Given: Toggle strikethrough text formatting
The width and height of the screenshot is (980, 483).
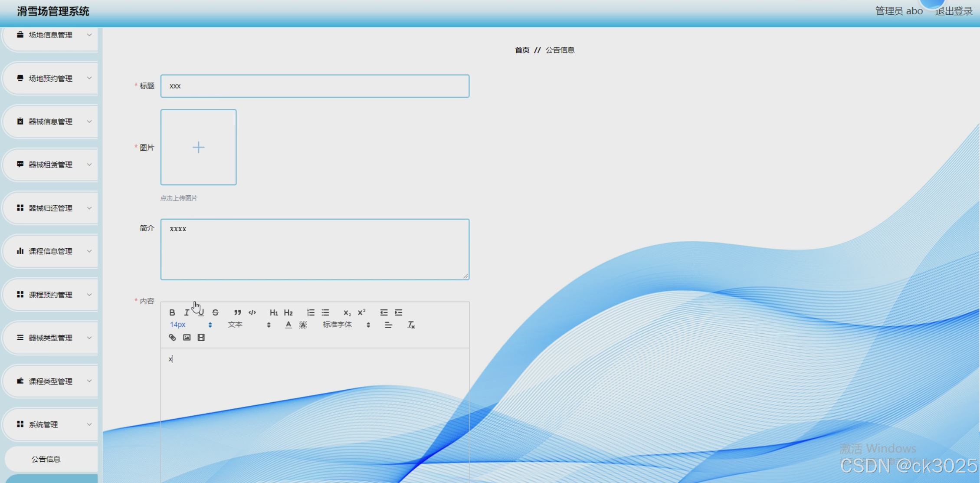Looking at the screenshot, I should point(215,312).
